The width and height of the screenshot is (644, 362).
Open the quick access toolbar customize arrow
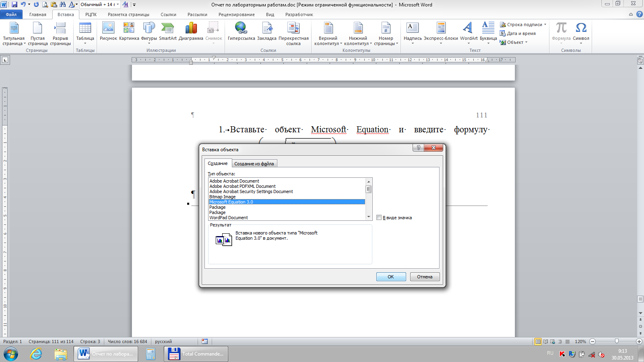pos(134,5)
